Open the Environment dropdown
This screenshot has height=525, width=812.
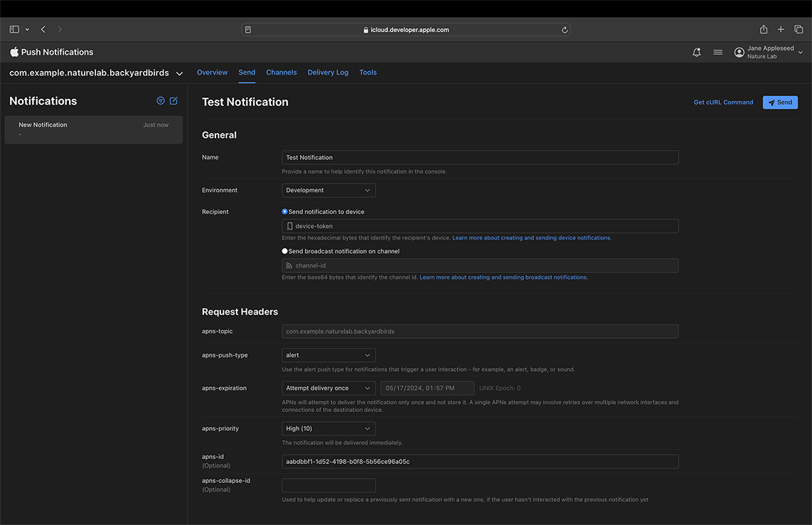tap(328, 191)
